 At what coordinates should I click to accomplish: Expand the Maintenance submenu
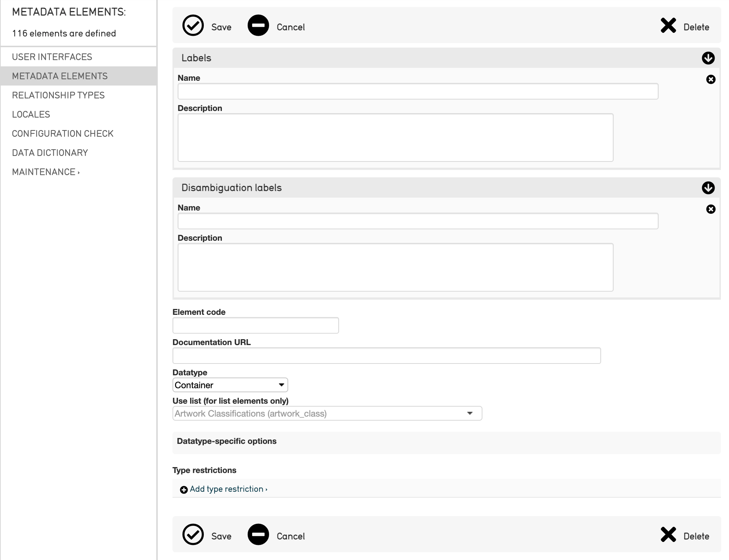(x=46, y=172)
